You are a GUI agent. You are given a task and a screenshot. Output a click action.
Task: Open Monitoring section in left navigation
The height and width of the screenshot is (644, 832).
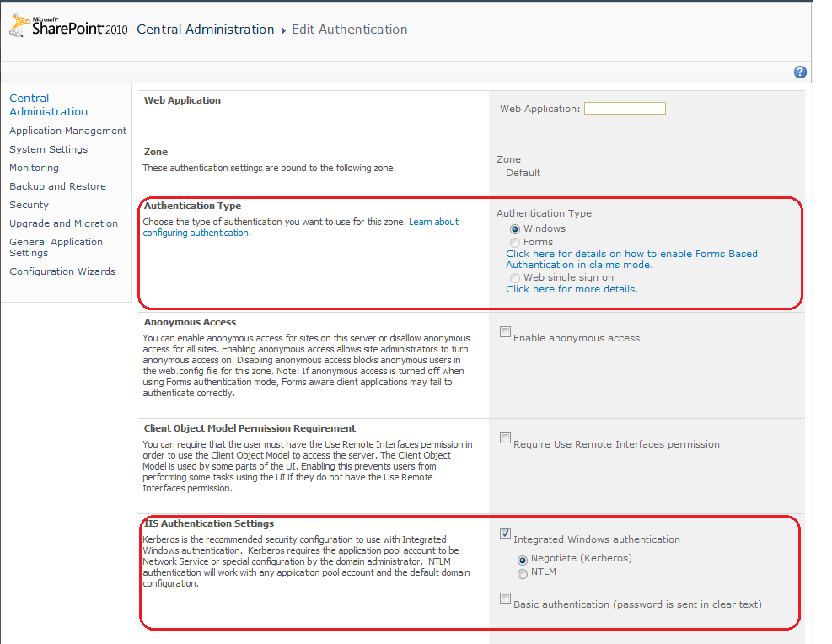pyautogui.click(x=34, y=168)
